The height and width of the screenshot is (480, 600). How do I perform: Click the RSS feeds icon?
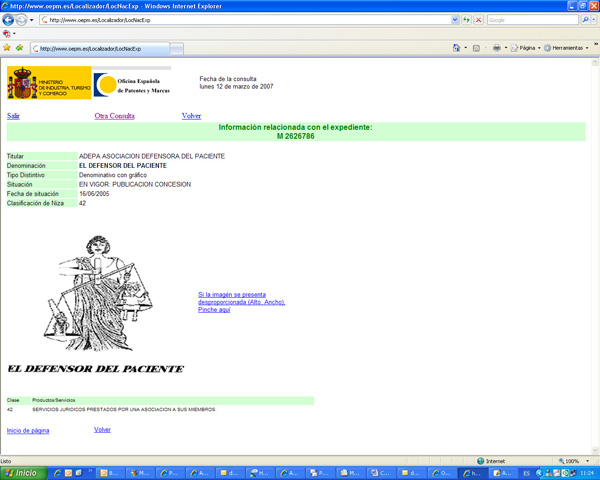(477, 48)
